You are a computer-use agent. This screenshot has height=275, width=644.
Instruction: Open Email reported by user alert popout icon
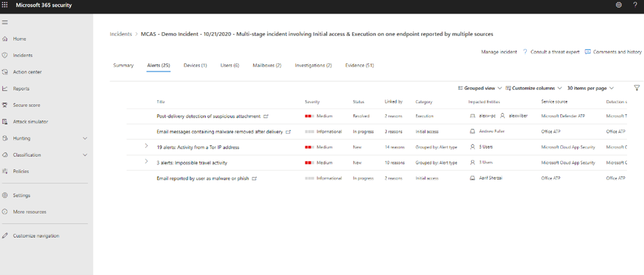pos(254,178)
